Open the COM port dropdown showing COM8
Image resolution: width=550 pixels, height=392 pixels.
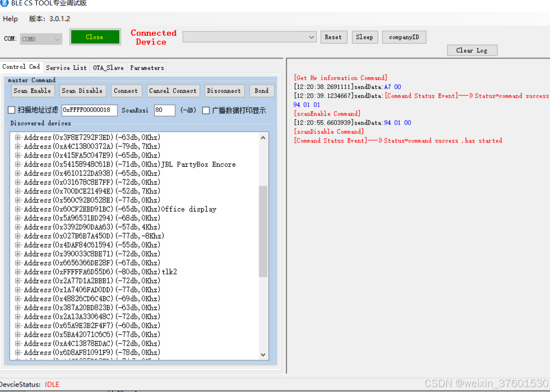click(41, 39)
